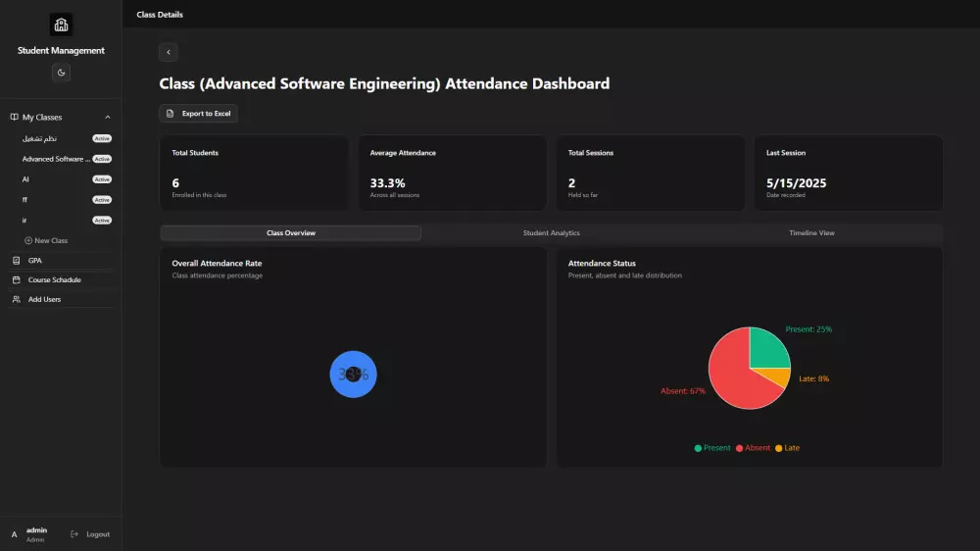Open the Advanced Software class in sidebar
The height and width of the screenshot is (551, 980).
point(56,159)
